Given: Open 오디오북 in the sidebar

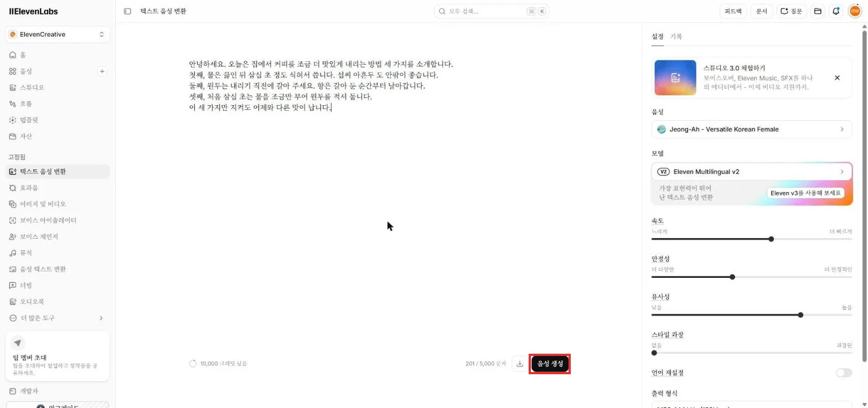Looking at the screenshot, I should click(x=58, y=302).
